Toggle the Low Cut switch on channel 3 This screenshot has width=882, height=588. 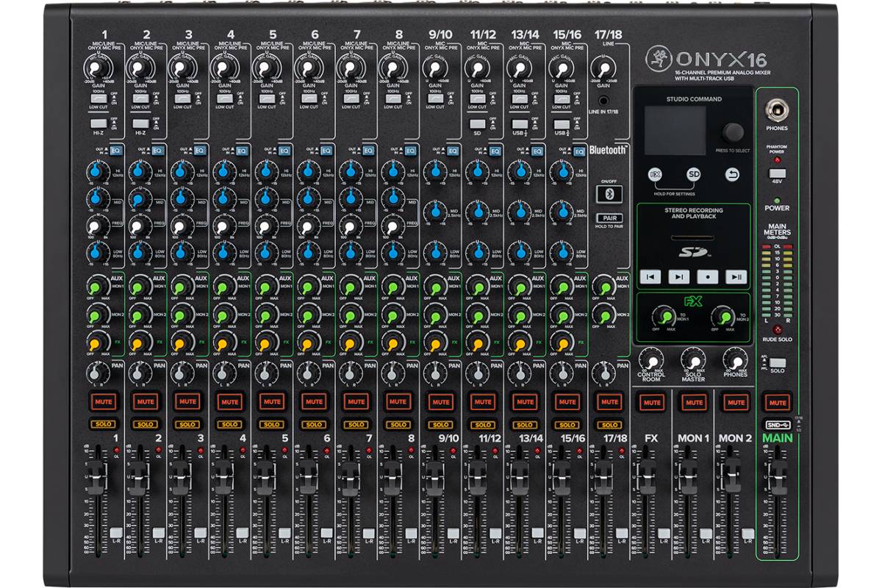point(182,97)
